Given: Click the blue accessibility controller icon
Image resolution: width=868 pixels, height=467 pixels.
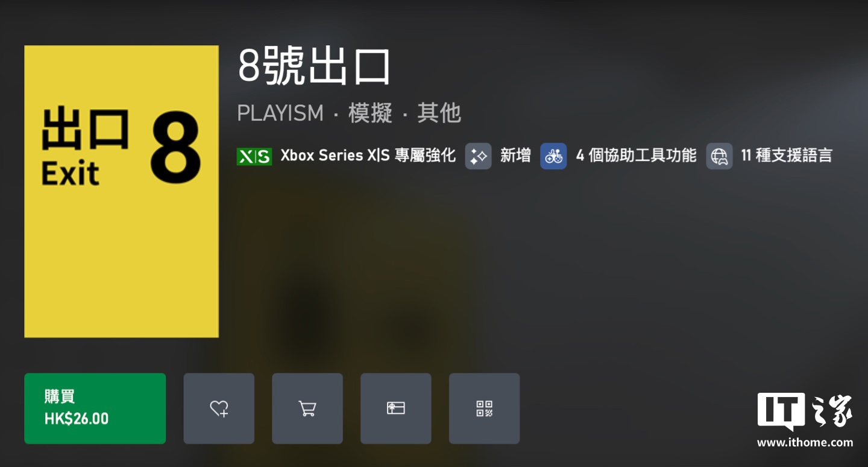Looking at the screenshot, I should pos(553,156).
